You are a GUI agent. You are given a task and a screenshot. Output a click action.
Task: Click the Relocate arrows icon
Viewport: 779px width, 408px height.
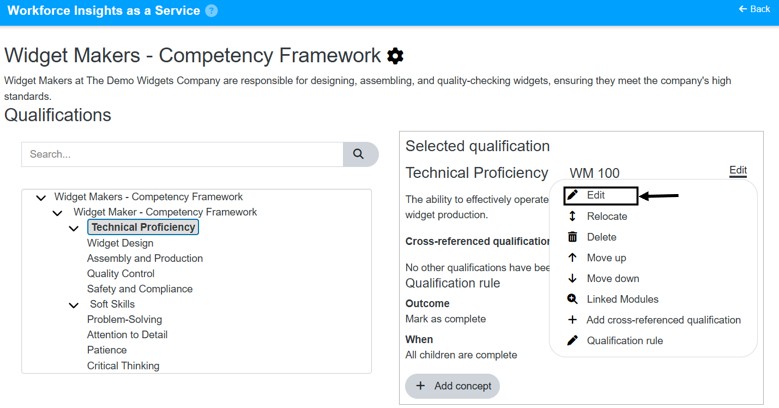click(x=572, y=216)
